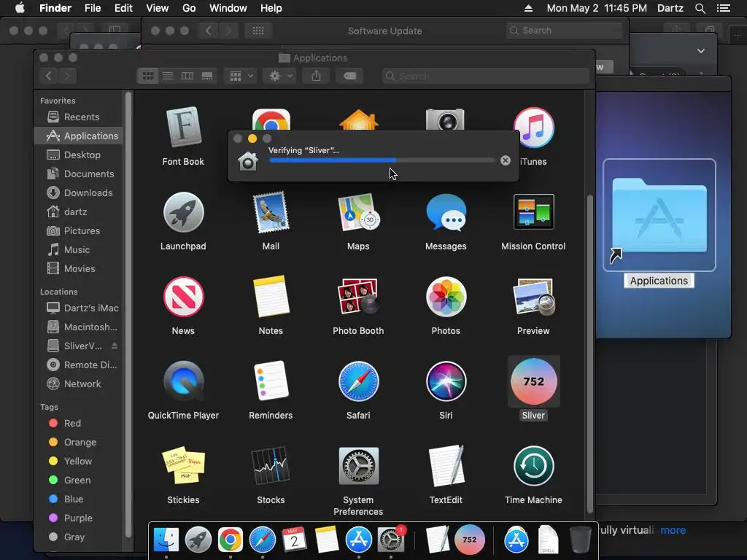Cancel the Verifying Sliver progress

[x=506, y=160]
